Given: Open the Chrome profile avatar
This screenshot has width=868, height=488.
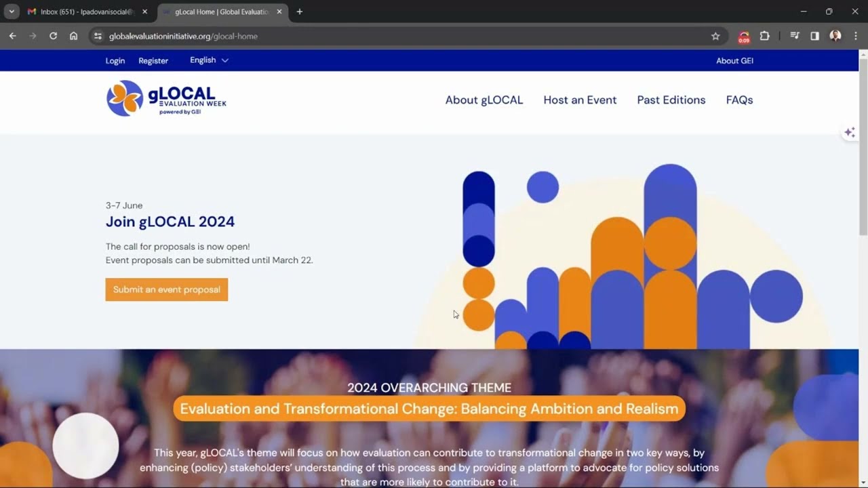Looking at the screenshot, I should [835, 36].
